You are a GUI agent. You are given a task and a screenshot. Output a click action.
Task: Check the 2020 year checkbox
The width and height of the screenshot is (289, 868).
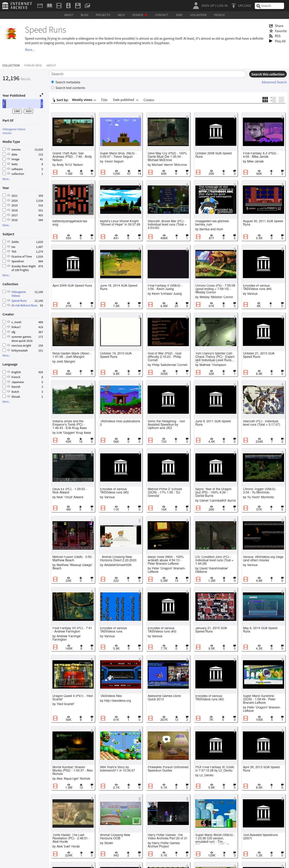coord(4,200)
